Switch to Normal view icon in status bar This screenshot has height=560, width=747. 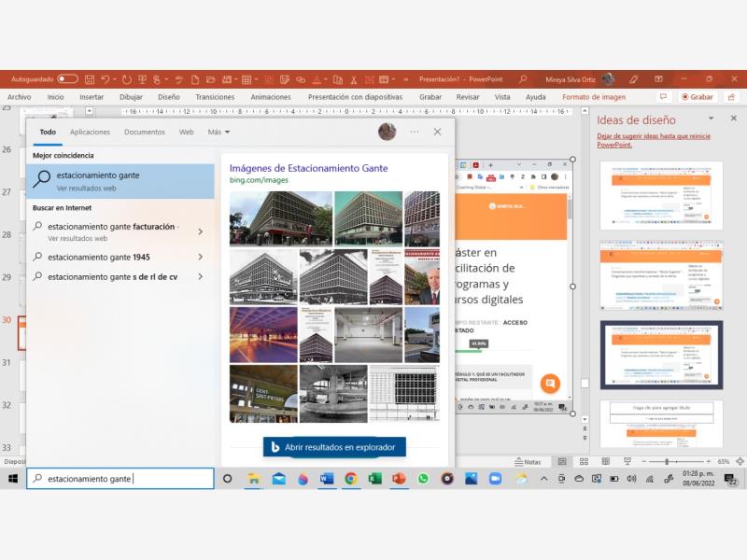coord(562,461)
